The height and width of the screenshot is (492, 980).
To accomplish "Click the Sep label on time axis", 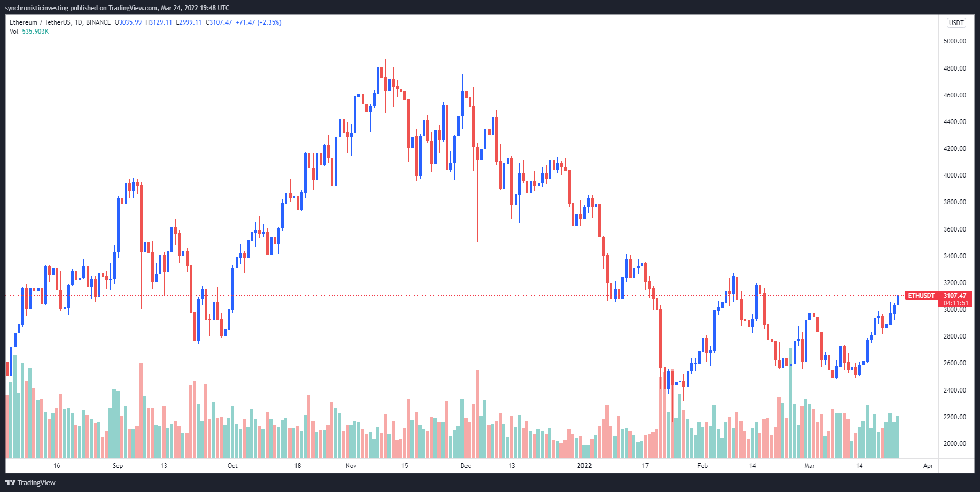I will (118, 466).
